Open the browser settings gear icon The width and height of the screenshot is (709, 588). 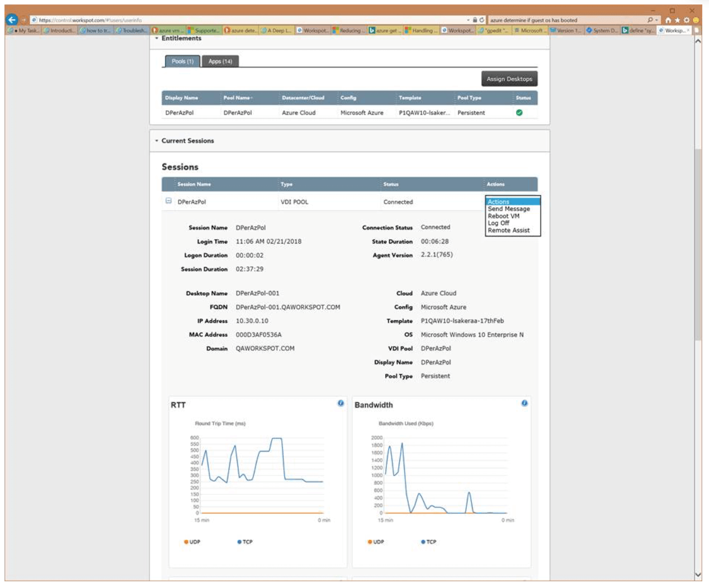coord(687,20)
